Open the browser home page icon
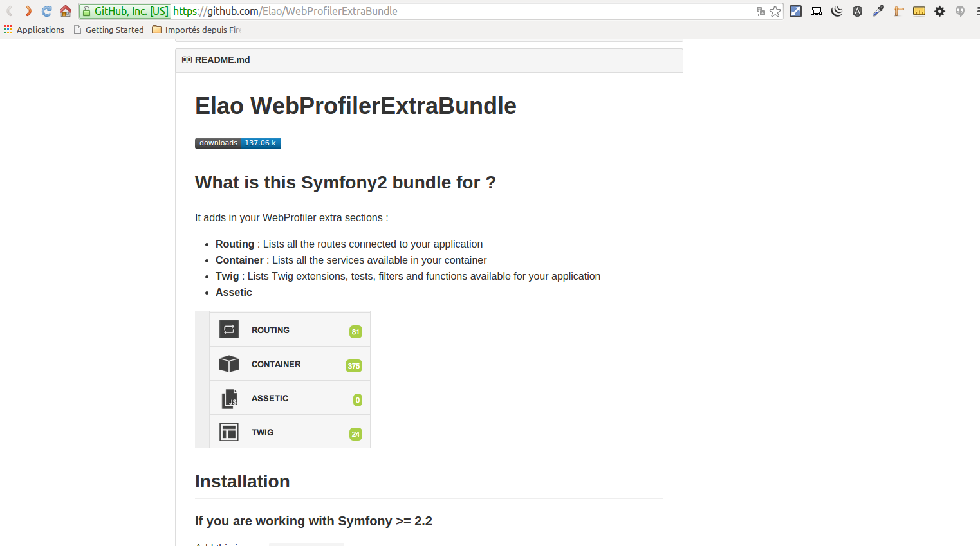The height and width of the screenshot is (546, 980). coord(66,11)
